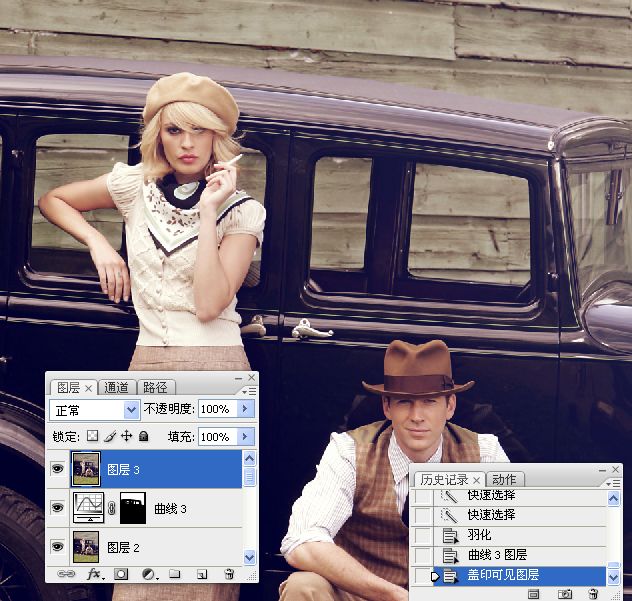This screenshot has height=601, width=632.
Task: Set history brush source for 曲线 3 图层 state
Action: [423, 556]
